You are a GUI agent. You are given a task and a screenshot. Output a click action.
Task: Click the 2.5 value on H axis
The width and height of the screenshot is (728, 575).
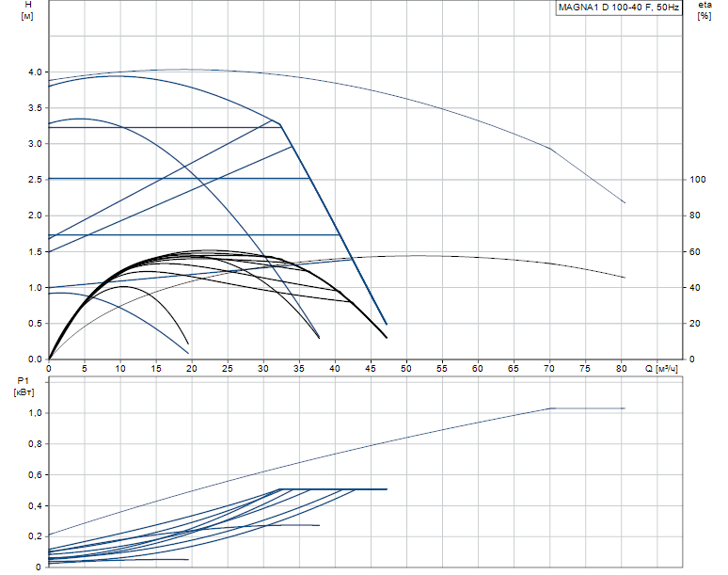35,180
